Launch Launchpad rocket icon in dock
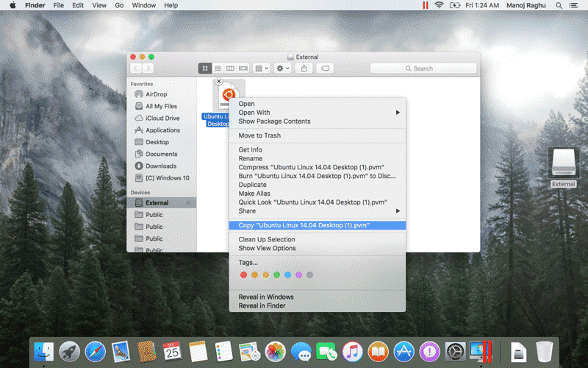Image resolution: width=588 pixels, height=368 pixels. (69, 352)
